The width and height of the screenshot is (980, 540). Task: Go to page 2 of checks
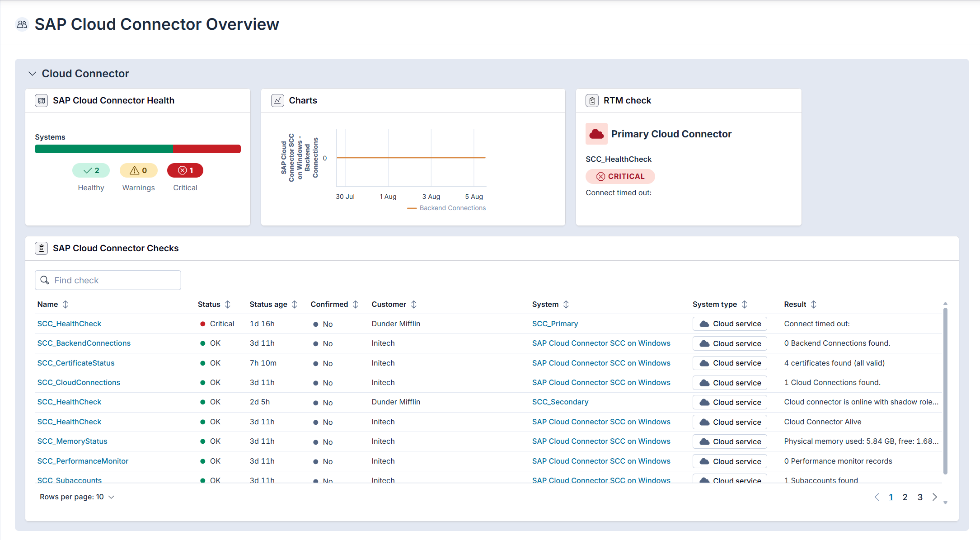pos(905,497)
